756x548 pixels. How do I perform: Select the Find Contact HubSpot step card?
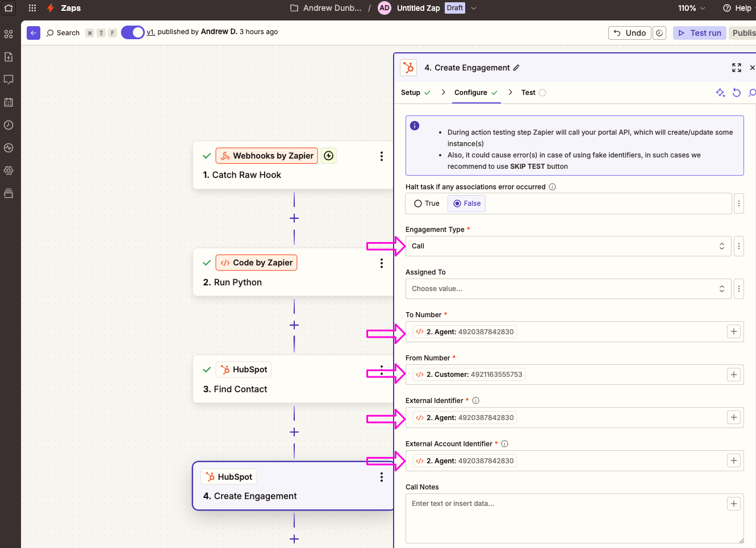click(x=293, y=379)
